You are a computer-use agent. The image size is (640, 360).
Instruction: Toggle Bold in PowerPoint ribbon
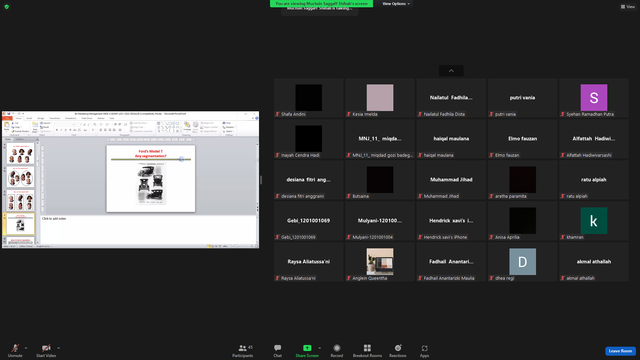point(57,130)
